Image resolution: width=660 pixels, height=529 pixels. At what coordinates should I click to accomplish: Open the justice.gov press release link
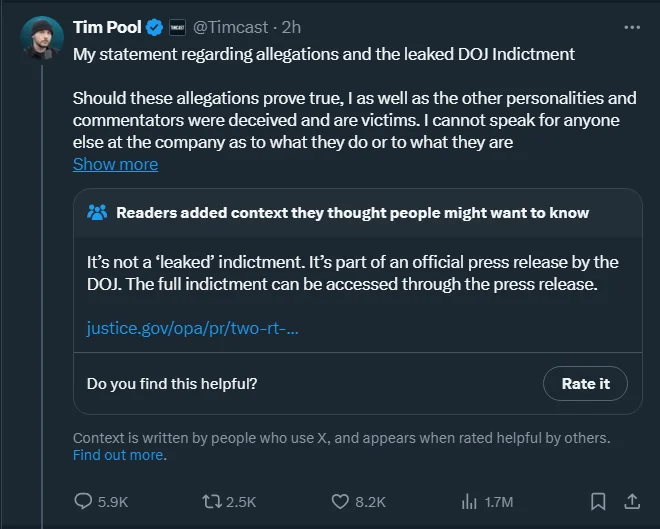click(x=192, y=328)
